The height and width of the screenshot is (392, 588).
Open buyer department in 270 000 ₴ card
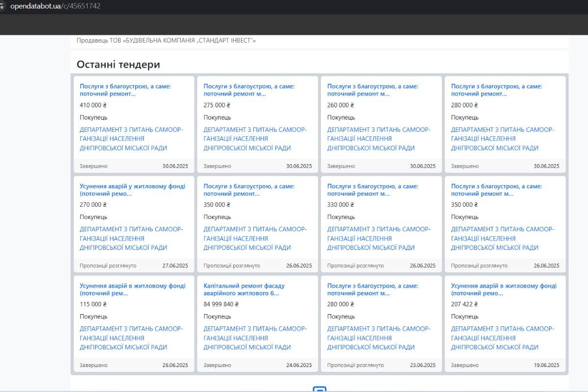(x=131, y=238)
